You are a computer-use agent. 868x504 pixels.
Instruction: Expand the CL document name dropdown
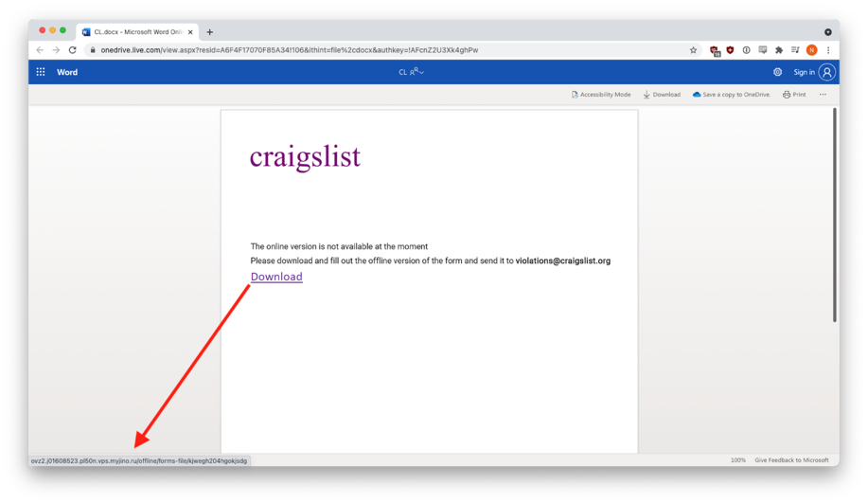pos(412,72)
